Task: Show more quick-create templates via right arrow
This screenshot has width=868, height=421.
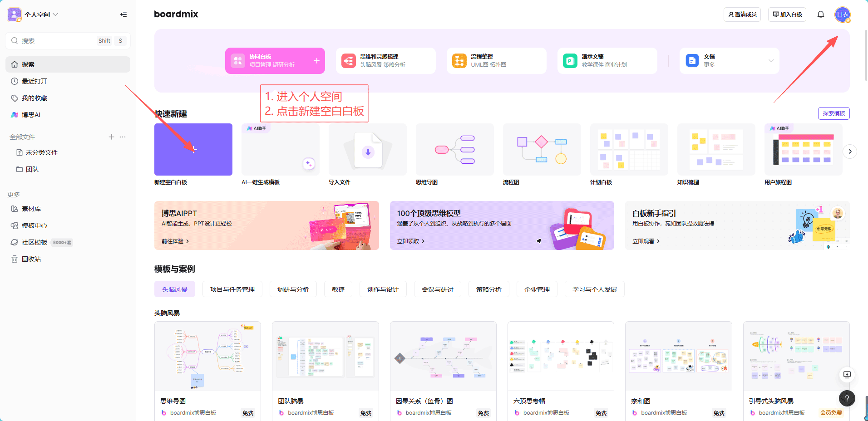Action: click(x=849, y=152)
